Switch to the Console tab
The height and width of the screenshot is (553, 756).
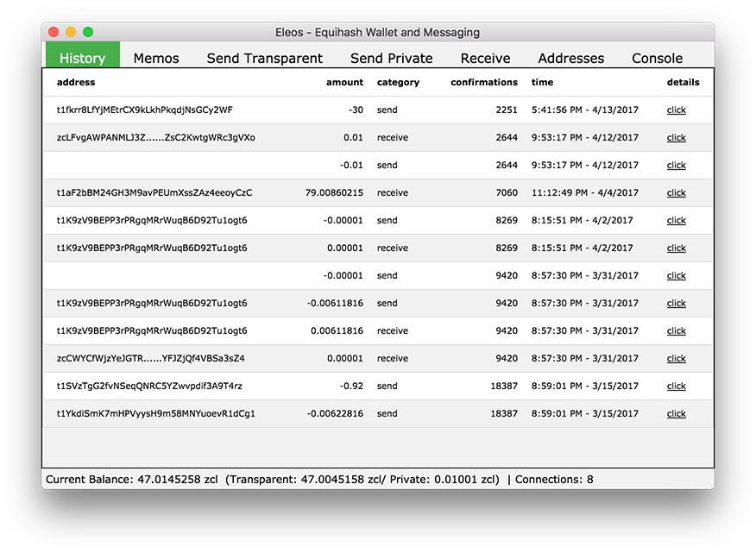click(657, 59)
